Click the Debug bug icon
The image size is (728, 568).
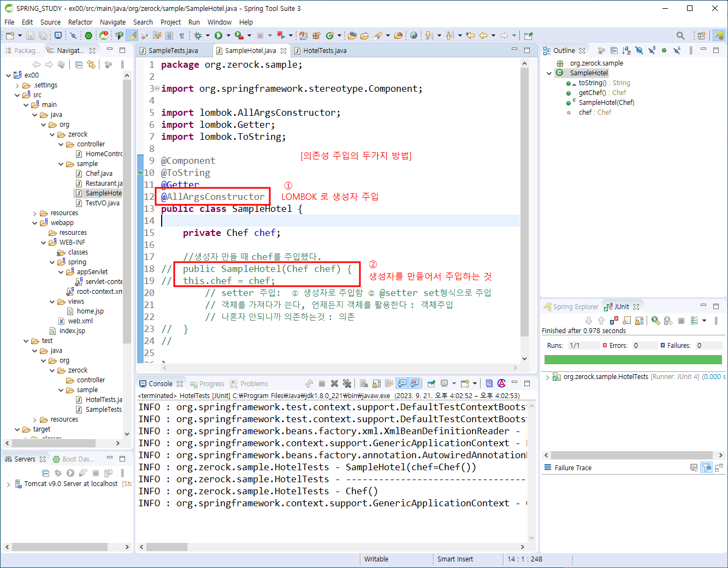point(198,35)
